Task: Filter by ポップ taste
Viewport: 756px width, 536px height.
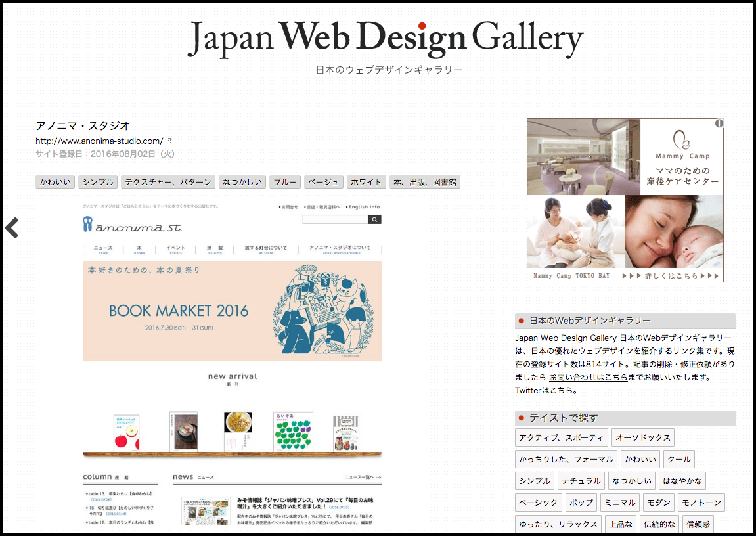Action: click(581, 502)
